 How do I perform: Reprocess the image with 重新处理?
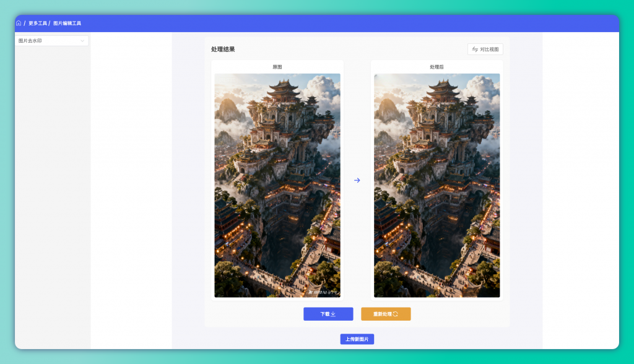pos(386,314)
